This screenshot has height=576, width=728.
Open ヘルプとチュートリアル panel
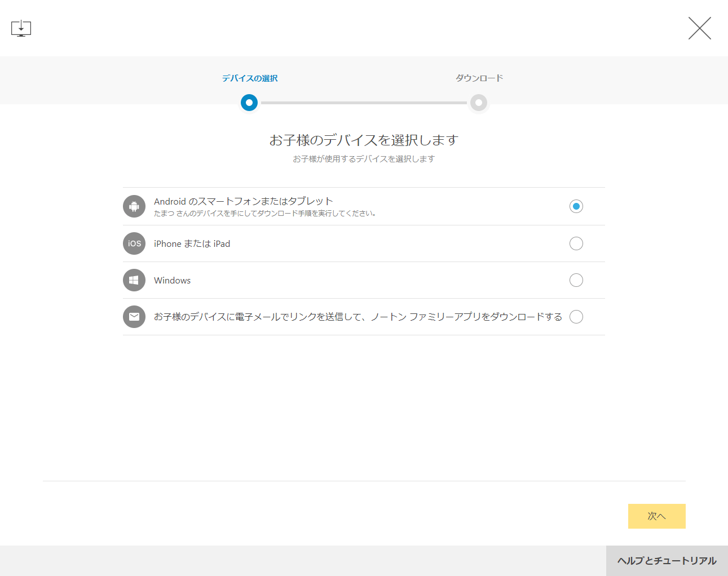coord(667,561)
